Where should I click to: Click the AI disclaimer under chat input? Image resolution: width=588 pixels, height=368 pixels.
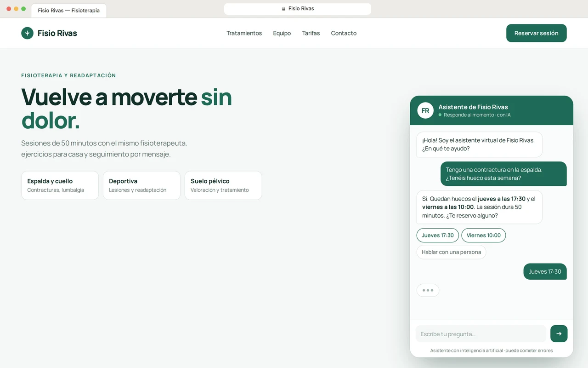click(x=492, y=351)
